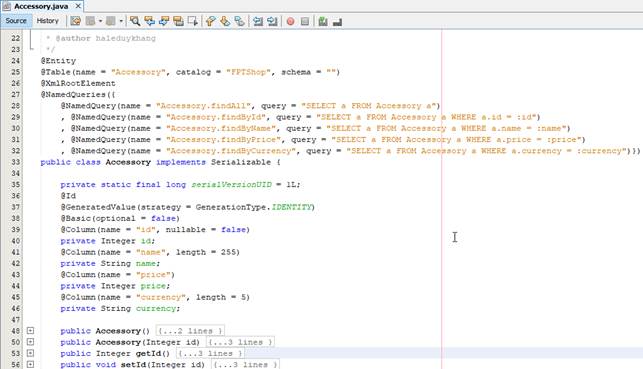
Task: Click the Find Selection magnifier icon
Action: click(135, 21)
